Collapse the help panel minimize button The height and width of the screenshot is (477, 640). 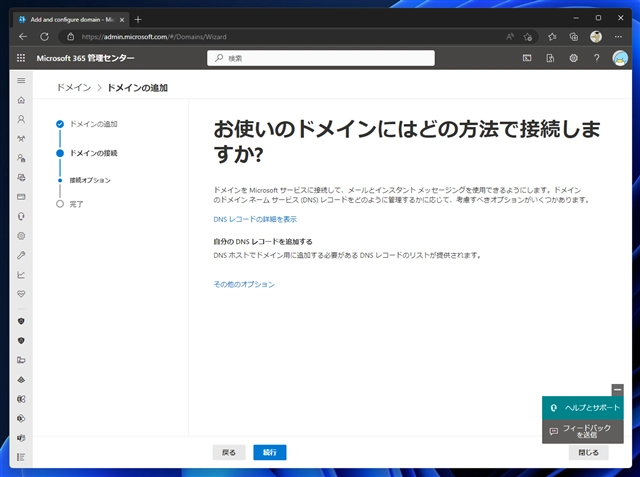coord(617,388)
